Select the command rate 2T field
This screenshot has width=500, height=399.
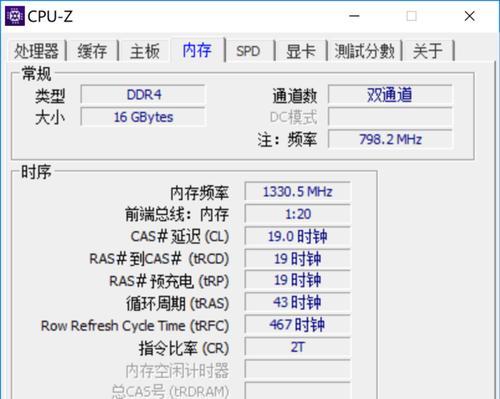(x=297, y=347)
